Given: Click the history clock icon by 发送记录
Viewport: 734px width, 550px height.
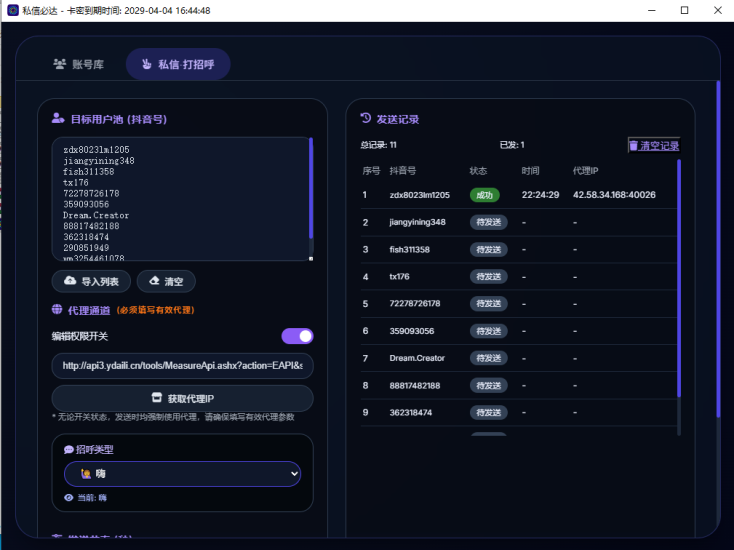Looking at the screenshot, I should pyautogui.click(x=366, y=118).
